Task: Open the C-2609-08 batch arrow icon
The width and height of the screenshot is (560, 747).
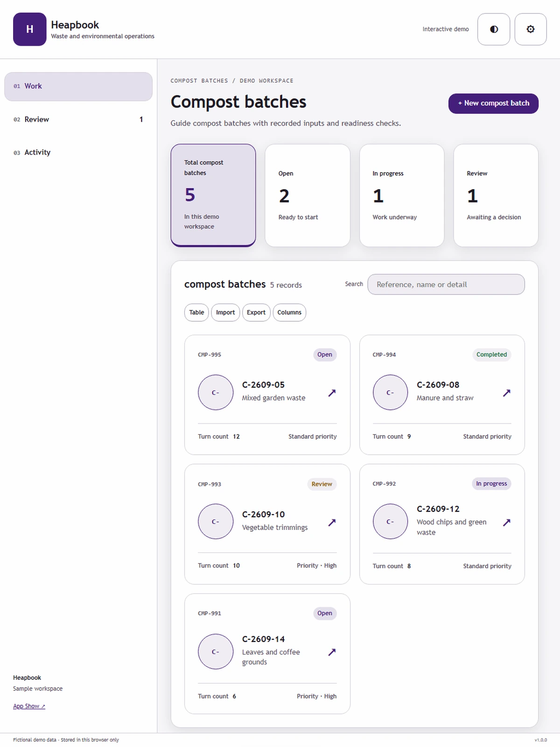Action: tap(506, 393)
